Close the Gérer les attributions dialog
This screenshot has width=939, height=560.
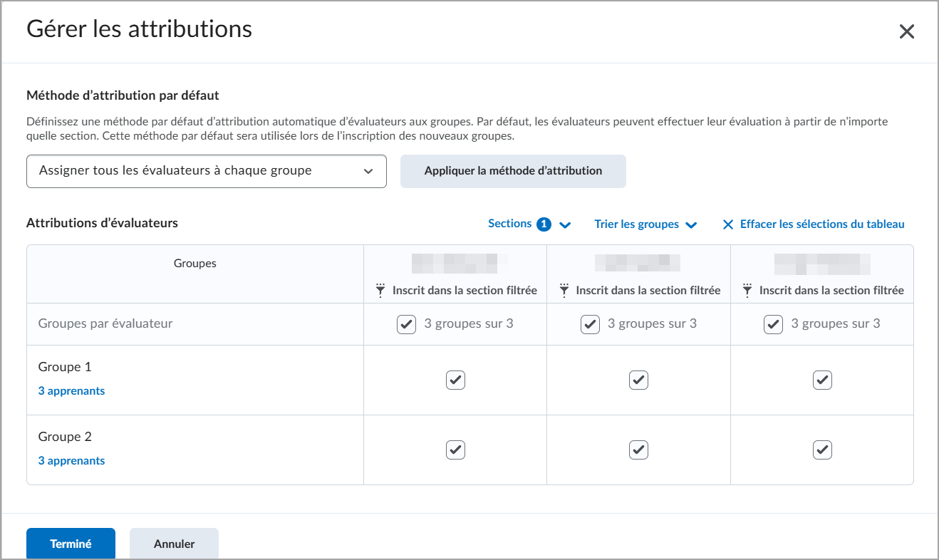906,31
